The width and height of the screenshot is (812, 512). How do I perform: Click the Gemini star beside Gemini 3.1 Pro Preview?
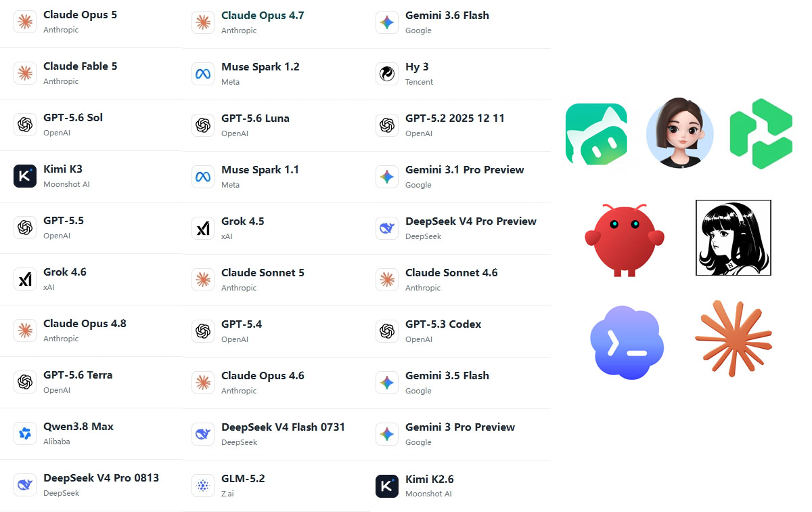coord(387,176)
